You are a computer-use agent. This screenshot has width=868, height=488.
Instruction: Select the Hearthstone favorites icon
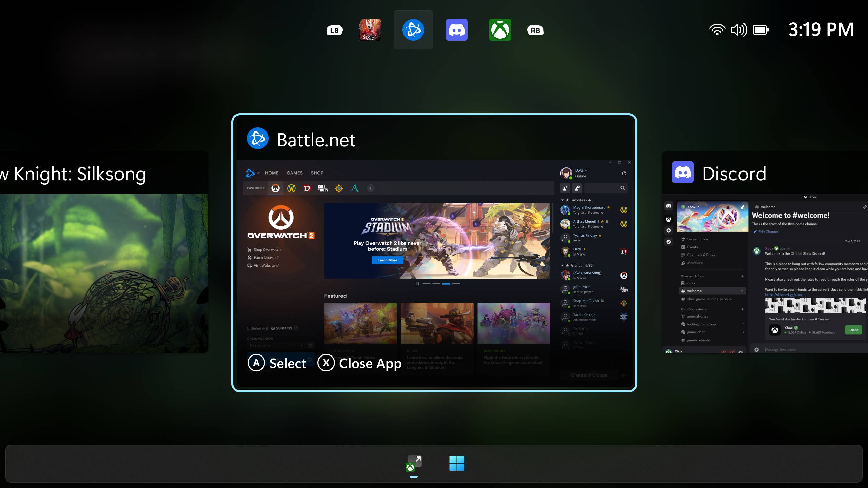339,189
